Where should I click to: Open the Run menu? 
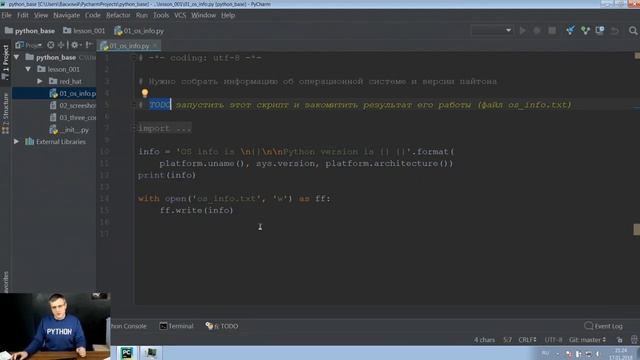[142, 15]
